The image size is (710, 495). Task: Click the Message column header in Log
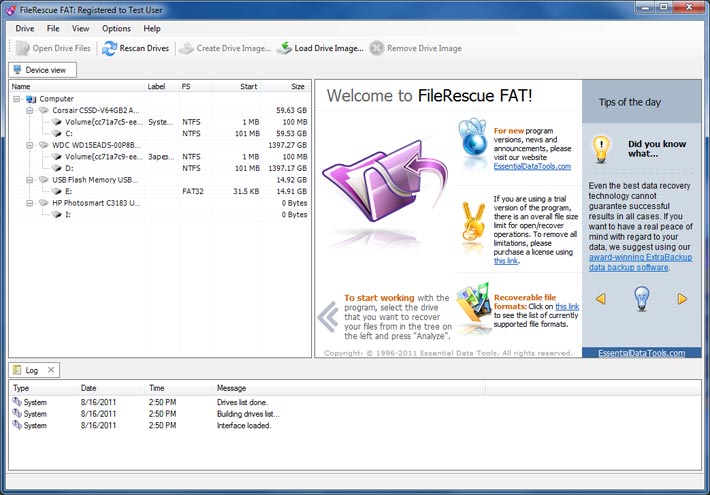(349, 388)
